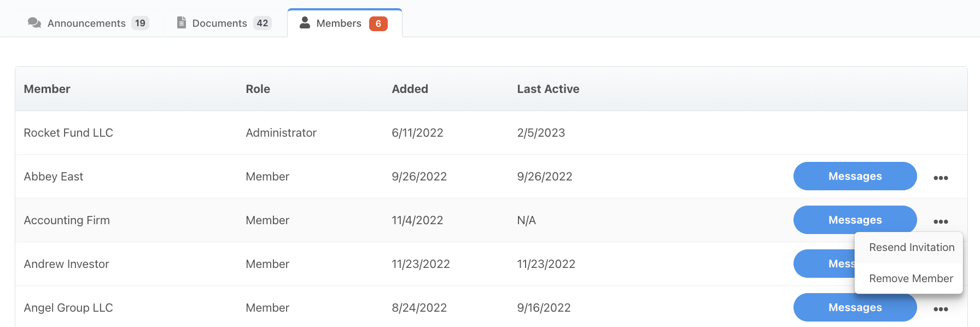Open Messages for Accounting Firm

click(855, 220)
